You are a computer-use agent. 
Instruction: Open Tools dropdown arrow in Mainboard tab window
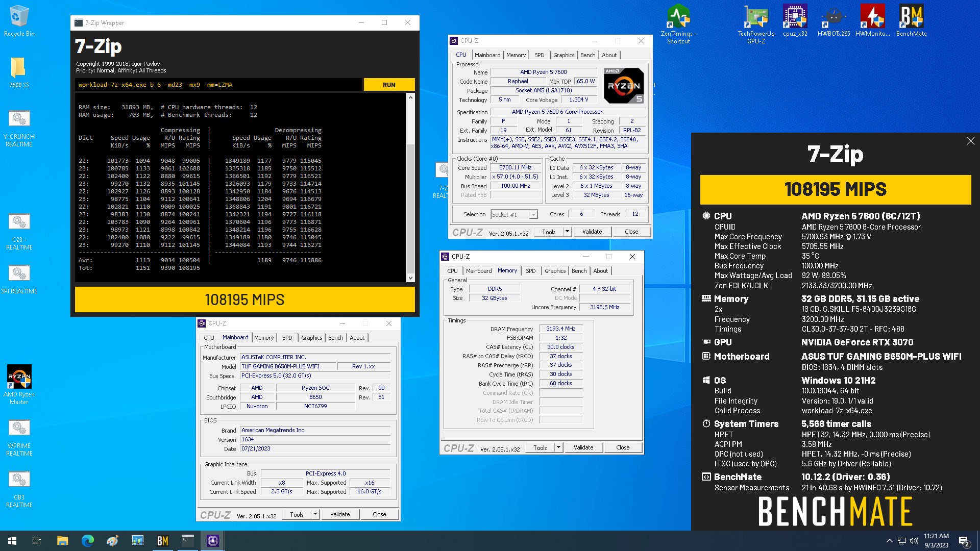click(x=315, y=514)
